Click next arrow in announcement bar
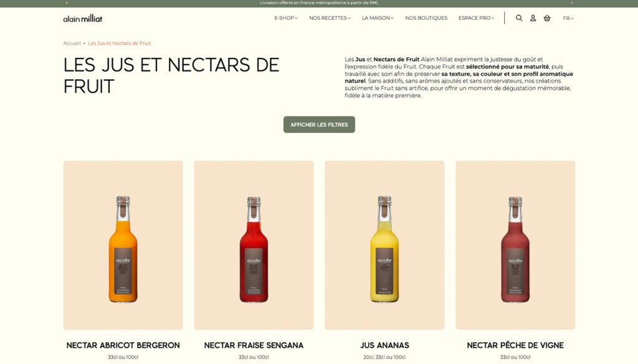 pyautogui.click(x=571, y=3)
